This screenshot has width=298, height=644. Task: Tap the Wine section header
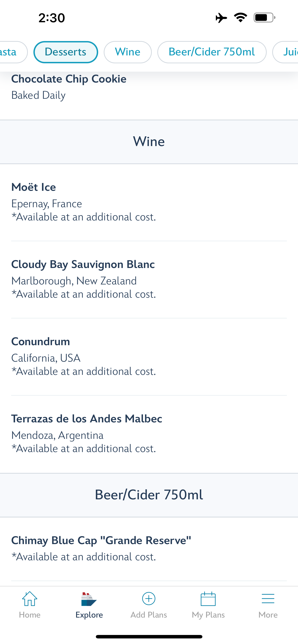[x=149, y=141]
